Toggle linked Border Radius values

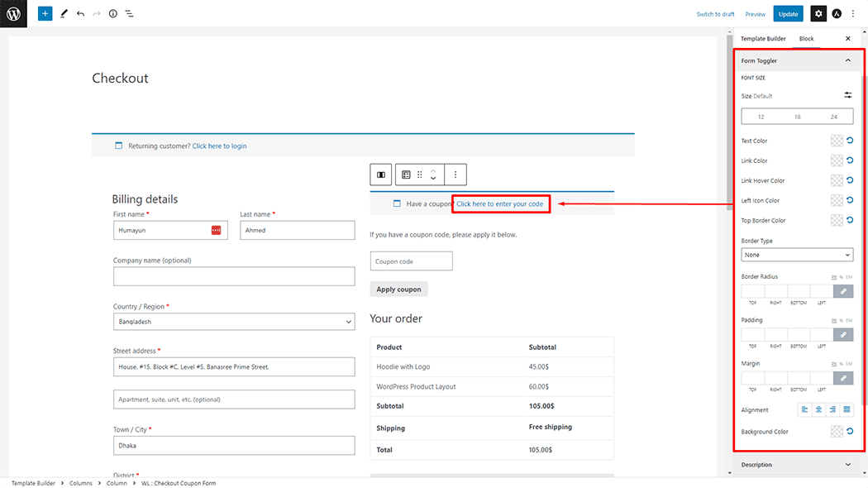[843, 291]
